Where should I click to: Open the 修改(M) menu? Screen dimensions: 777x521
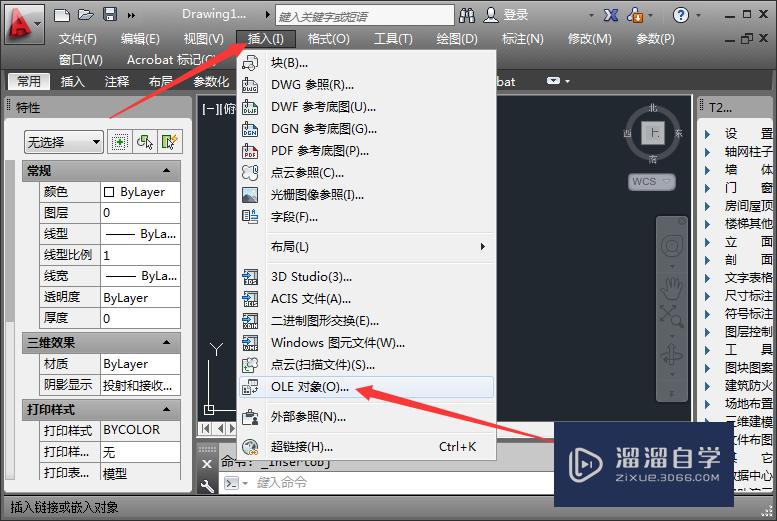(589, 39)
